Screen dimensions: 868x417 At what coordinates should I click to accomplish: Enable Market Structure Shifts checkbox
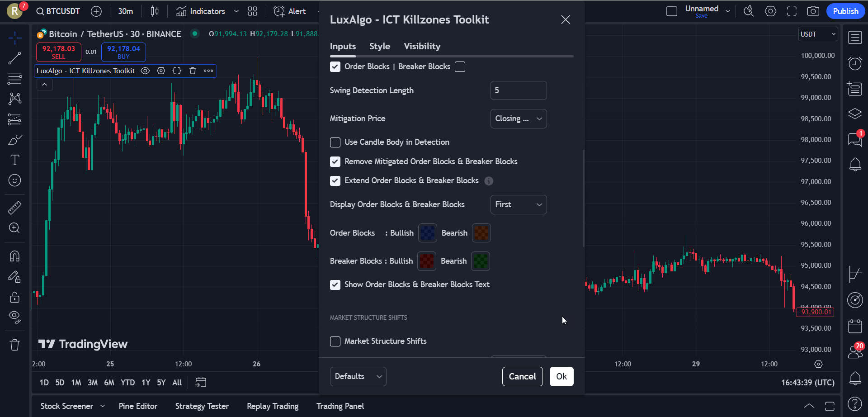click(335, 341)
